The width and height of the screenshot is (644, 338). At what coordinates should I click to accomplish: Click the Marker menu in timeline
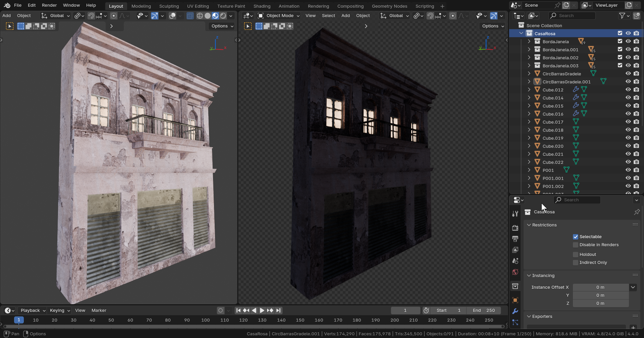tap(99, 311)
